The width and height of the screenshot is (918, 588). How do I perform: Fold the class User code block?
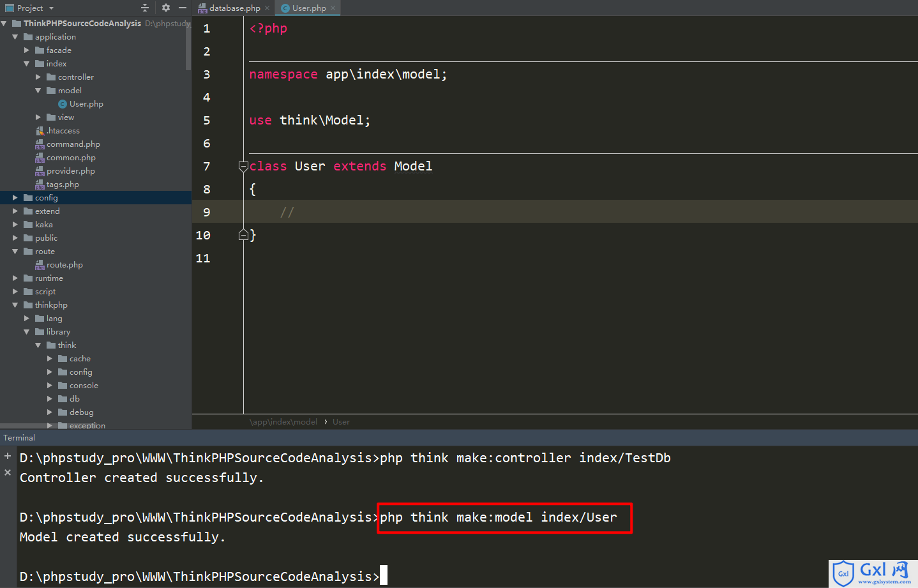pyautogui.click(x=243, y=167)
